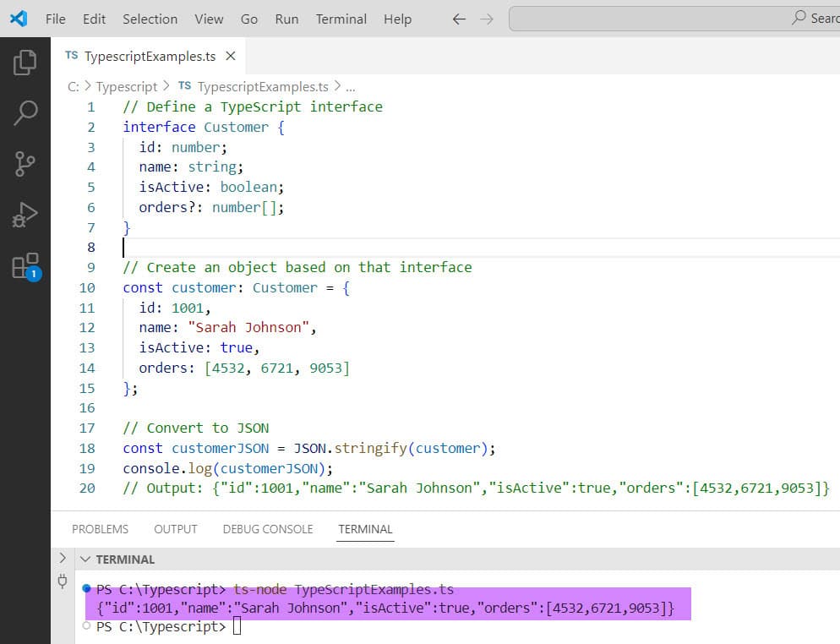This screenshot has height=644, width=840.
Task: Collapse the TERMINAL panel header chevron
Action: (x=85, y=559)
